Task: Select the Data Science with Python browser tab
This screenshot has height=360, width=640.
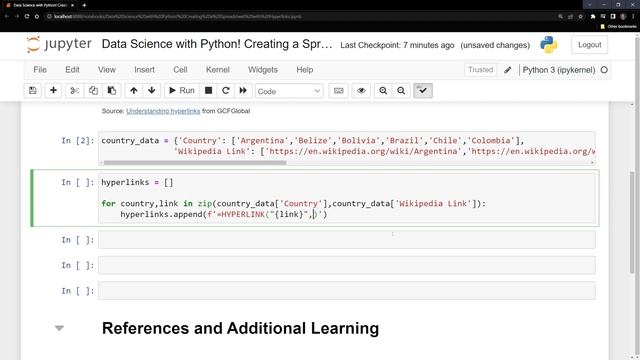Action: pos(40,5)
